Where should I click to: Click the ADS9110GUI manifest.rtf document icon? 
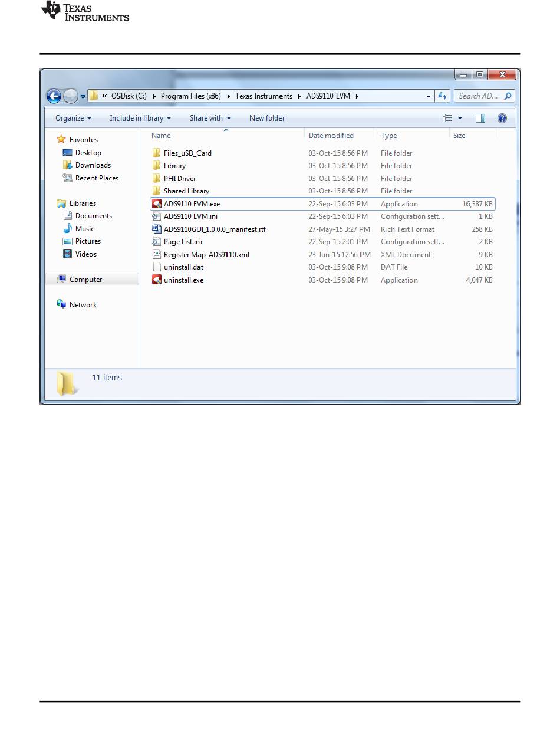point(156,229)
